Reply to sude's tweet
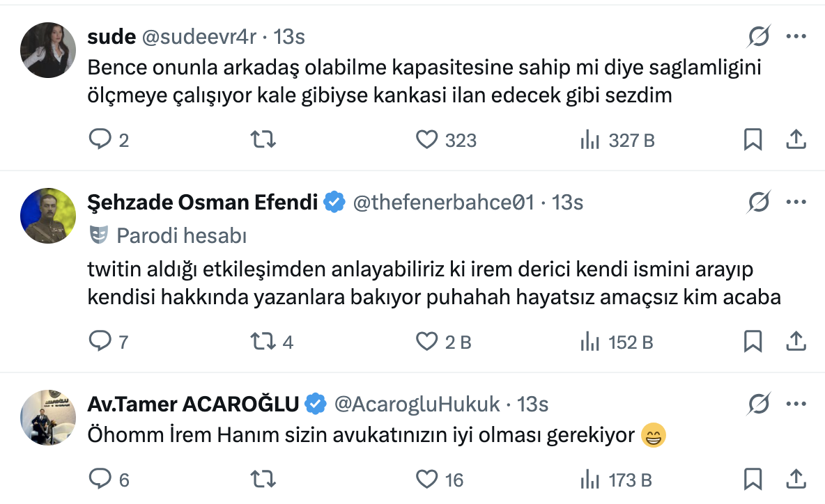This screenshot has height=504, width=825. (x=99, y=139)
